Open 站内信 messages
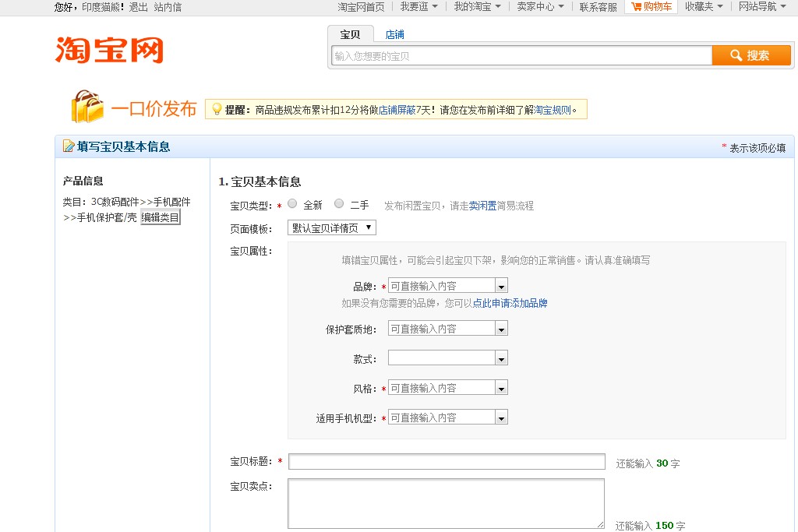Screen dimensions: 798x532 pos(168,7)
